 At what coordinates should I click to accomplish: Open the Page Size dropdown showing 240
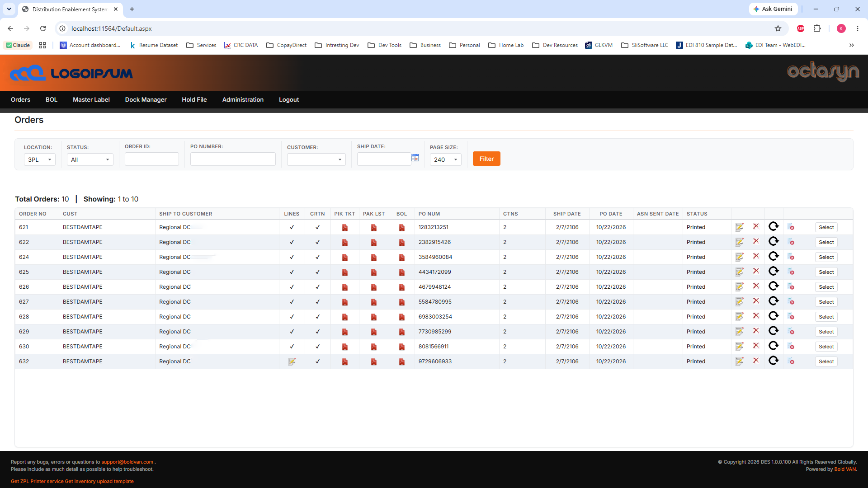pos(446,160)
